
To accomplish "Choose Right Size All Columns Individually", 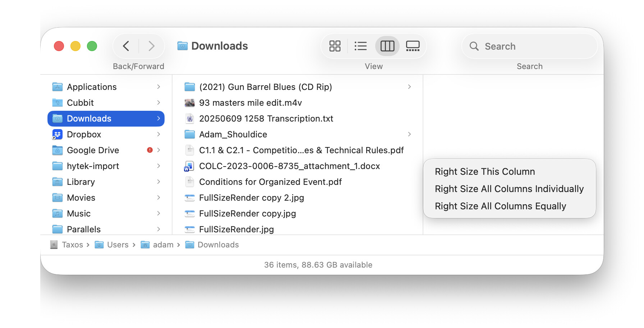I will point(509,189).
